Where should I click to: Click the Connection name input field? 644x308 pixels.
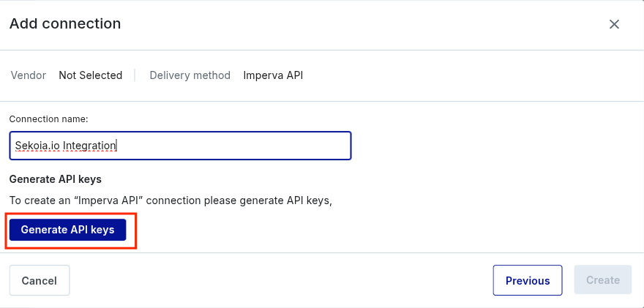click(180, 146)
